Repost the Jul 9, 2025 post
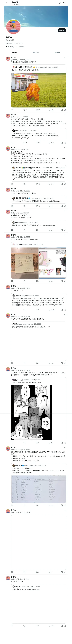The image size is (72, 644). pos(24,143)
